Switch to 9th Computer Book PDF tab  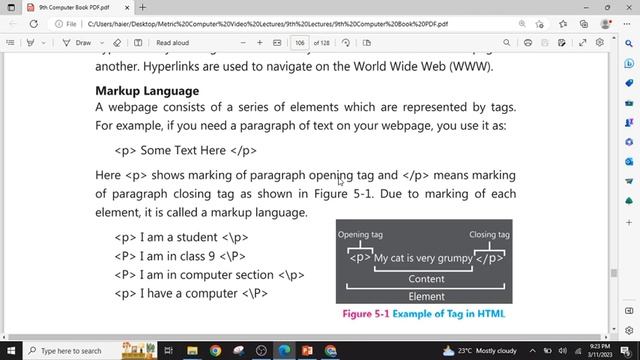pos(74,7)
